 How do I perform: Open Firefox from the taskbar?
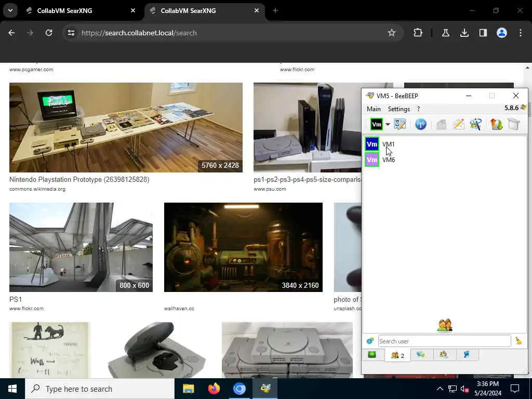coord(214,389)
